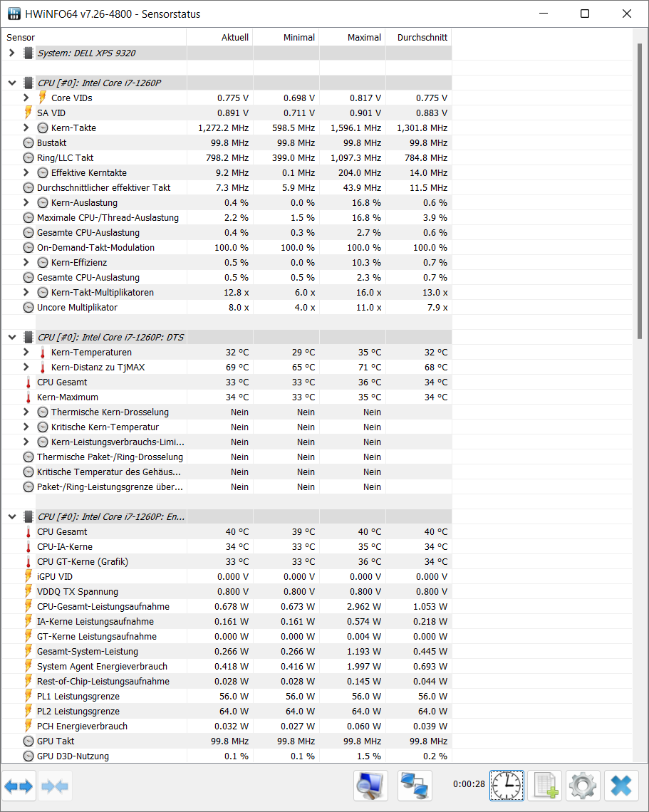Expand the Kern-Auslastung row

click(x=26, y=202)
